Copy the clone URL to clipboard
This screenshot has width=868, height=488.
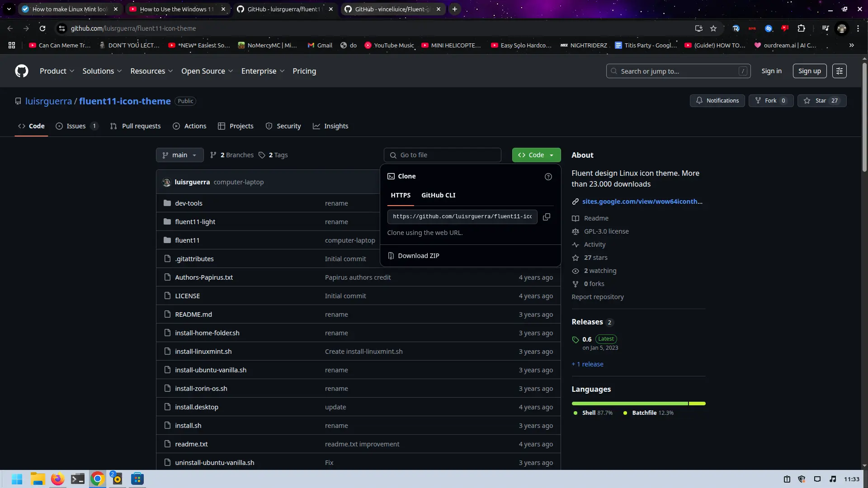(x=547, y=217)
